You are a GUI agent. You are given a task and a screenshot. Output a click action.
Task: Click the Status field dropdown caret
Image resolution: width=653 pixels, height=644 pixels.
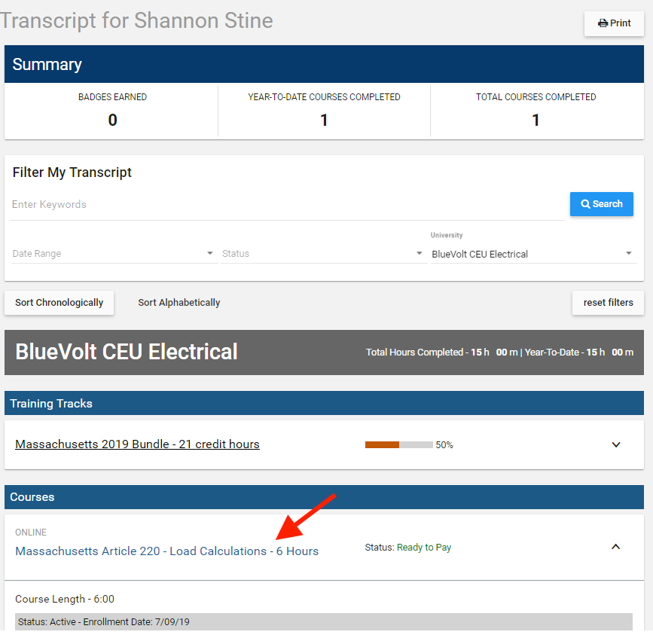420,254
